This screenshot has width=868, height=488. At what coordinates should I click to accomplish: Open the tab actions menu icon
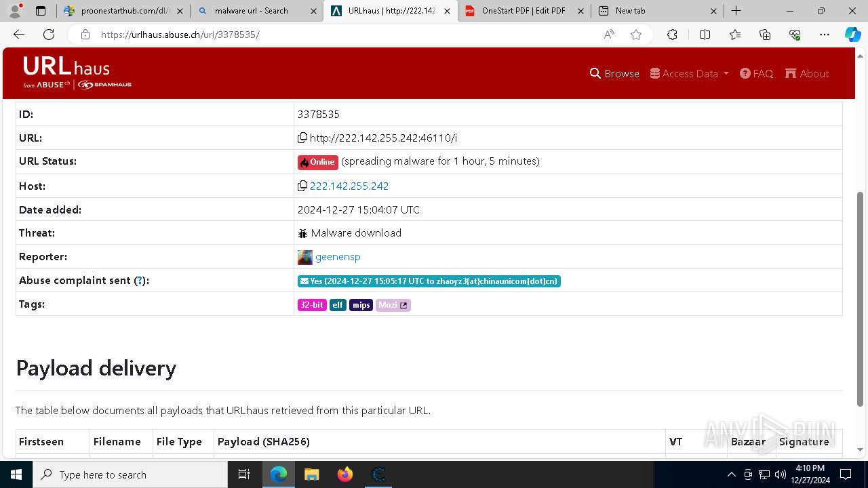41,11
